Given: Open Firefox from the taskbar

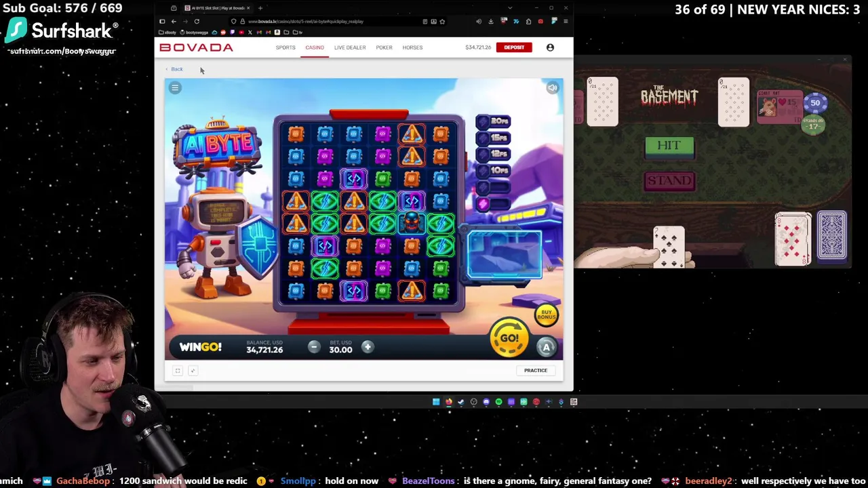Looking at the screenshot, I should (x=449, y=402).
